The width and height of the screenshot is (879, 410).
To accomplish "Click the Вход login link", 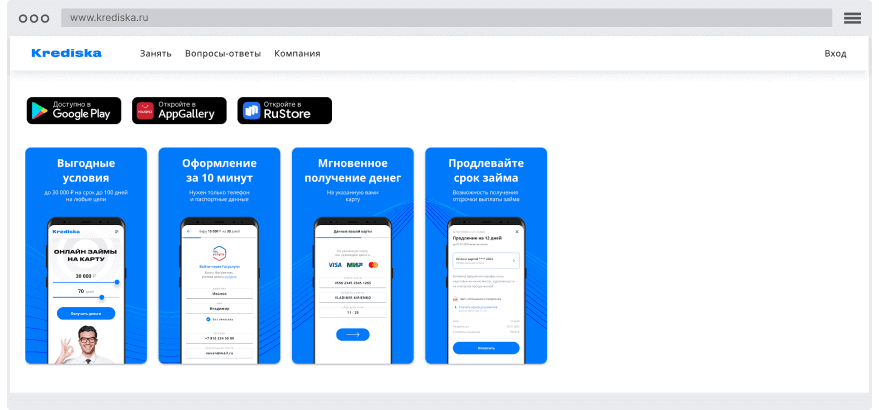I will [x=835, y=54].
